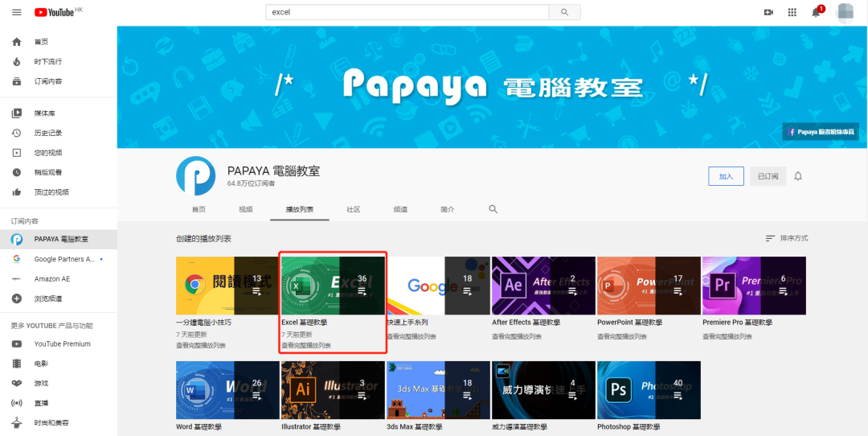Screen dimensions: 868x436
Task: Open the 閱讀模式 Chrome playlist thumbnail
Action: pos(227,286)
